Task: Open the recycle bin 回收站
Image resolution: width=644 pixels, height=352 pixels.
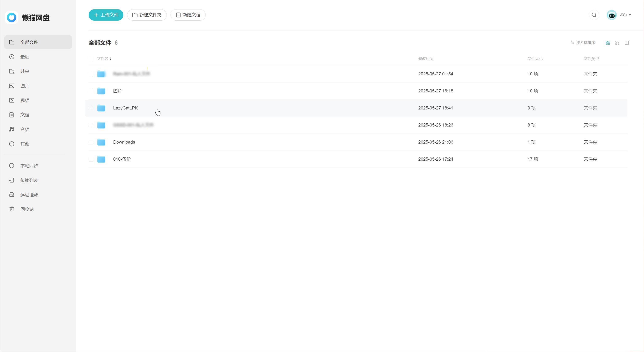Action: tap(27, 209)
